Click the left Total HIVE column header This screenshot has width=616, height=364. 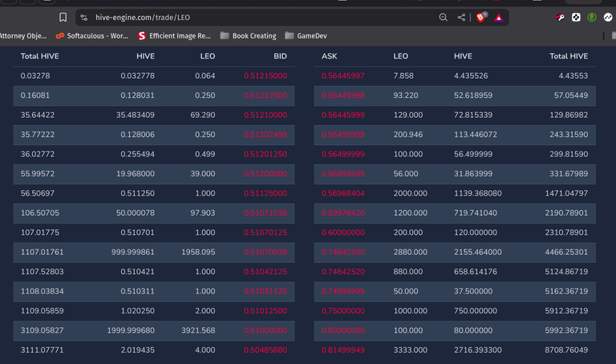(x=39, y=56)
